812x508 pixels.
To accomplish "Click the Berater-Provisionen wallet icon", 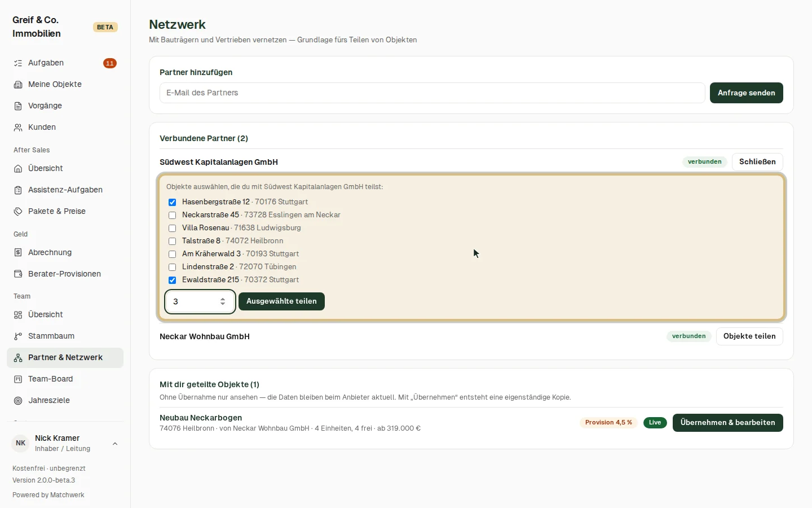I will 18,274.
